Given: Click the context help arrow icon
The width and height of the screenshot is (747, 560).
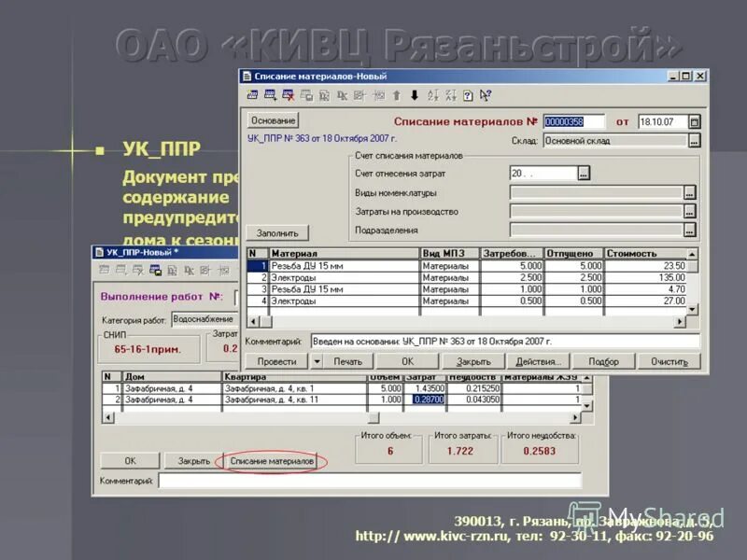Looking at the screenshot, I should click(483, 95).
